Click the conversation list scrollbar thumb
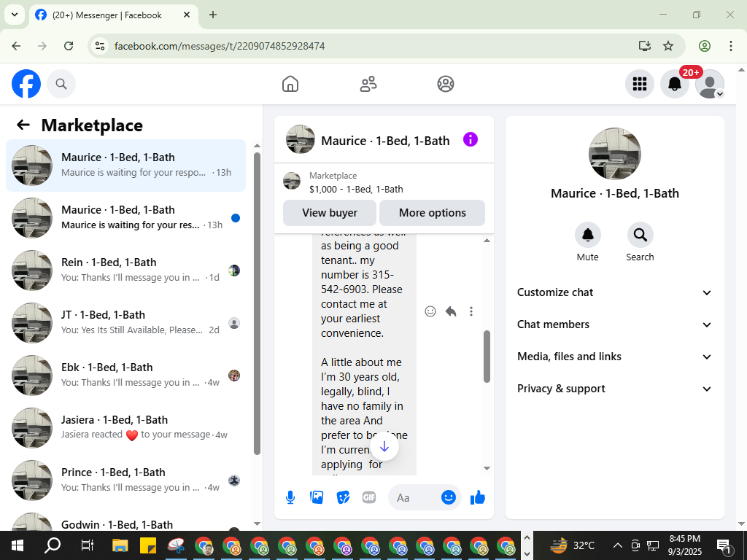747x560 pixels. (258, 303)
